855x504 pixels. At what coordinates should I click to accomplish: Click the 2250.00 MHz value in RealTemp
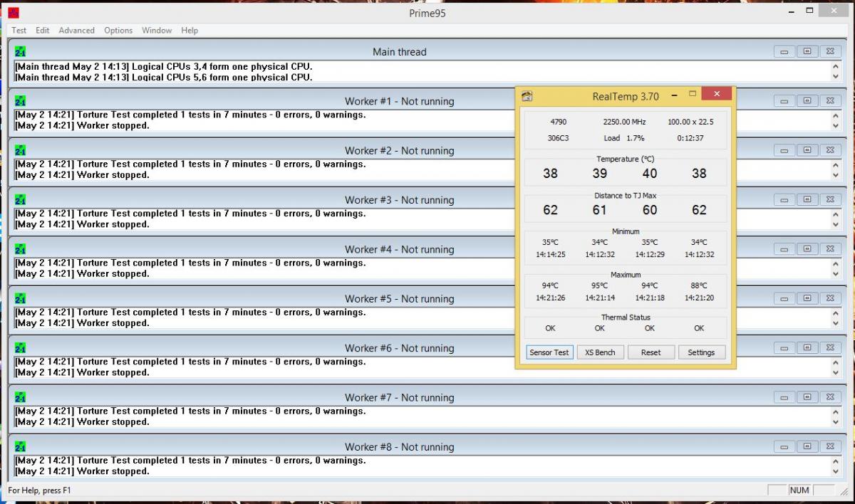tap(624, 122)
